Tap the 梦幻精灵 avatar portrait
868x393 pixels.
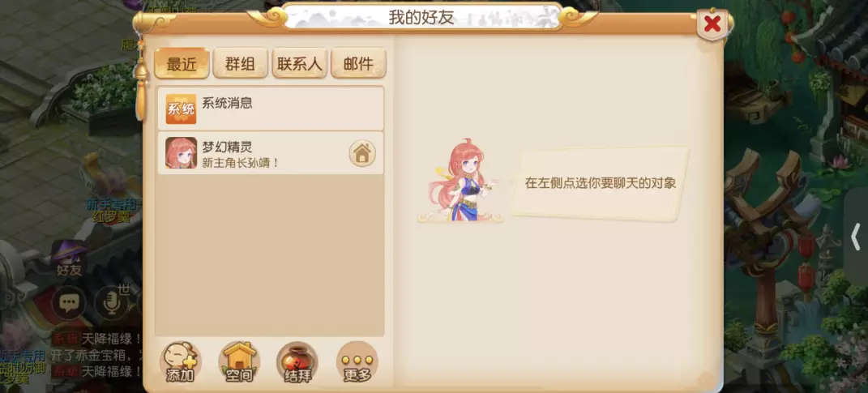pos(181,153)
